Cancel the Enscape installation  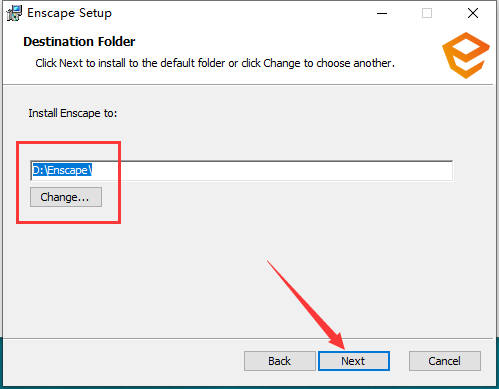(445, 361)
